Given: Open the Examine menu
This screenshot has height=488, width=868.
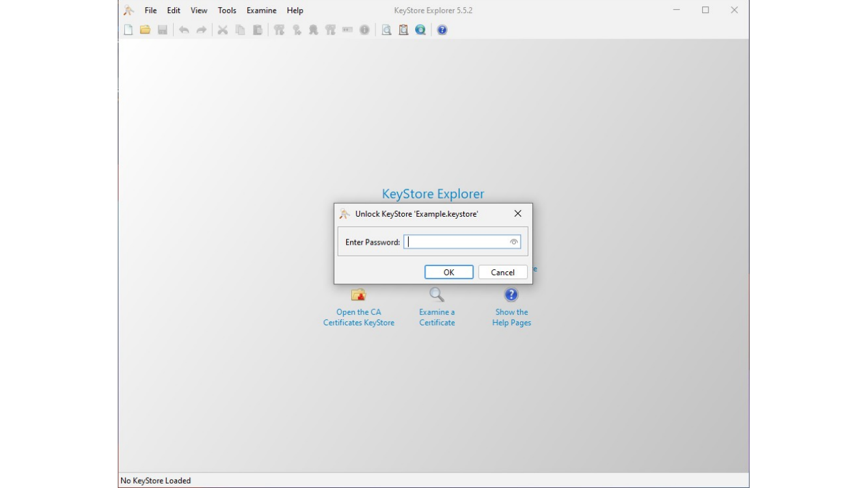Looking at the screenshot, I should coord(262,10).
